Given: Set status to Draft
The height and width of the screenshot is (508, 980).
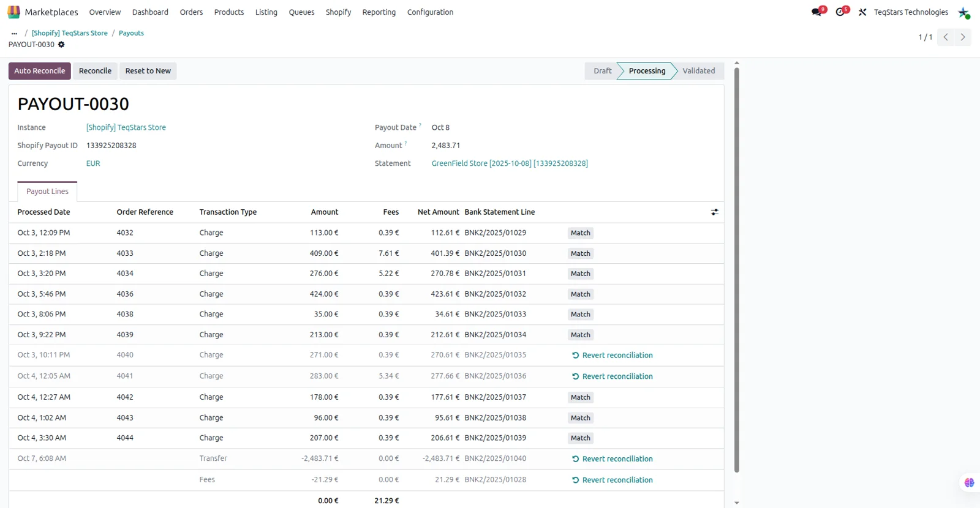Looking at the screenshot, I should coord(602,71).
